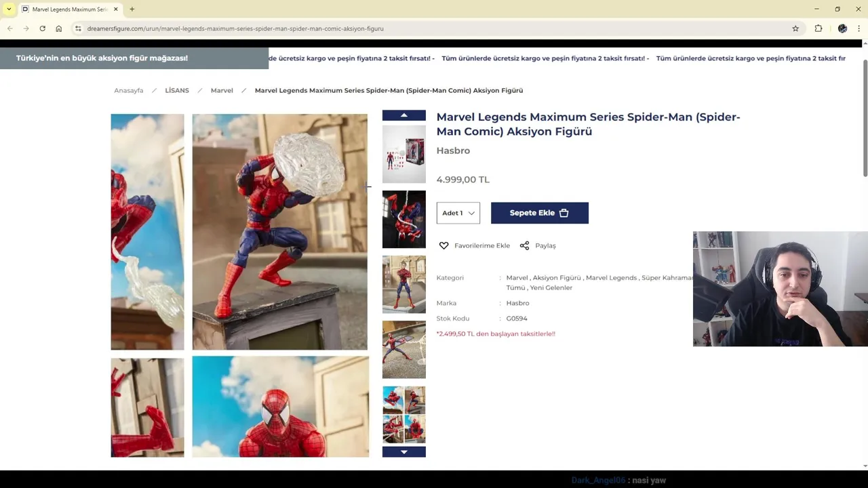Open the Spider-Man close-up head image

281,407
